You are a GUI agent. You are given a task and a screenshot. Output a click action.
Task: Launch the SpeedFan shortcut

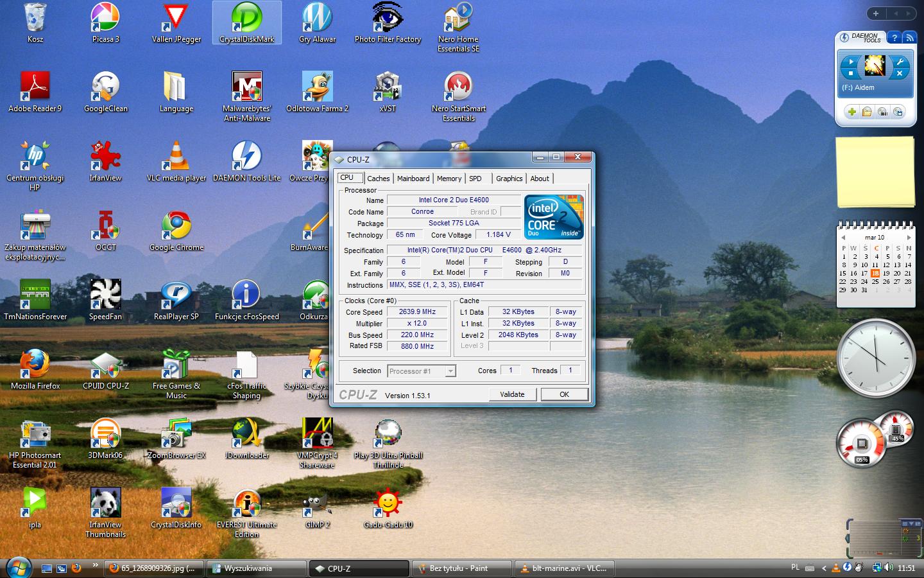[105, 301]
